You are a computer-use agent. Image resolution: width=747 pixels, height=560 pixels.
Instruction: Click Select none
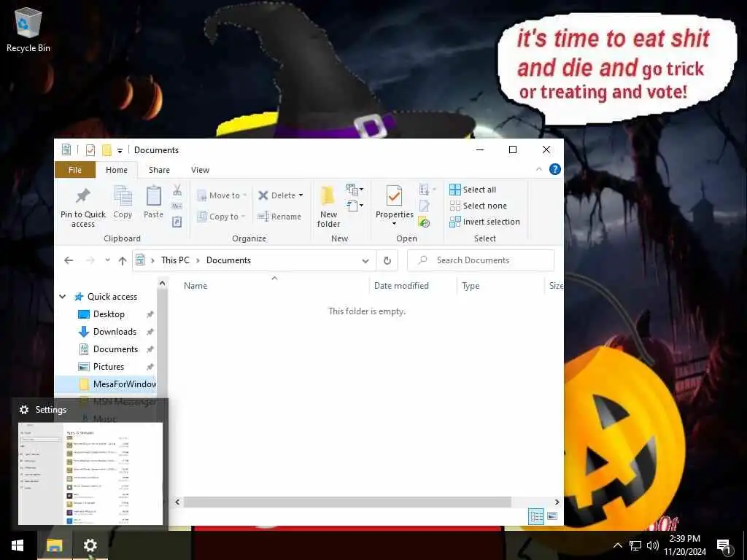point(479,206)
